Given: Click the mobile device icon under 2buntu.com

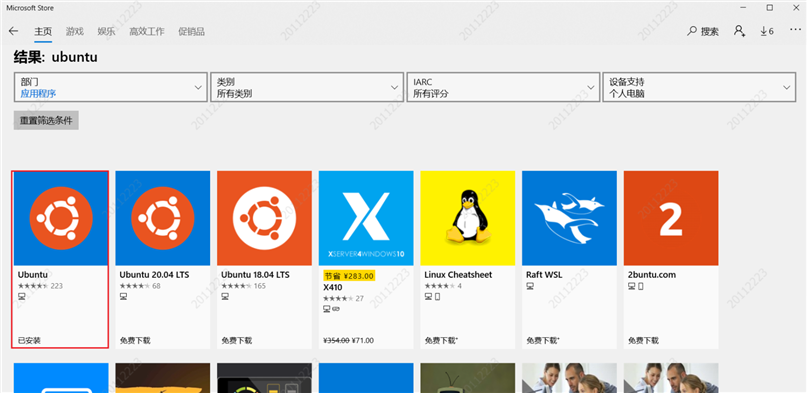Looking at the screenshot, I should pyautogui.click(x=641, y=286).
